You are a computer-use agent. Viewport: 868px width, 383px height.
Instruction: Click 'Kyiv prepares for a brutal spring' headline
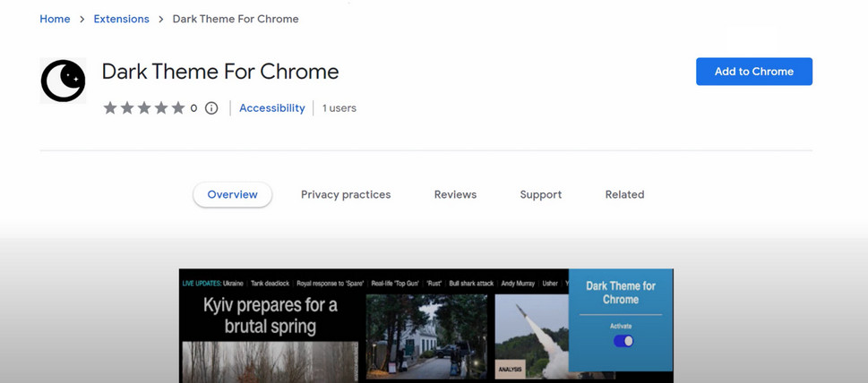tap(271, 316)
